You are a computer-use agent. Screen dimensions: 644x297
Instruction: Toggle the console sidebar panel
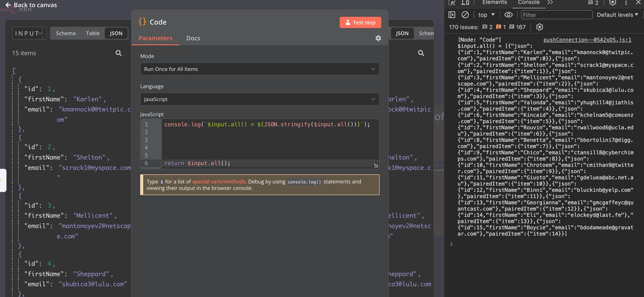click(x=452, y=15)
